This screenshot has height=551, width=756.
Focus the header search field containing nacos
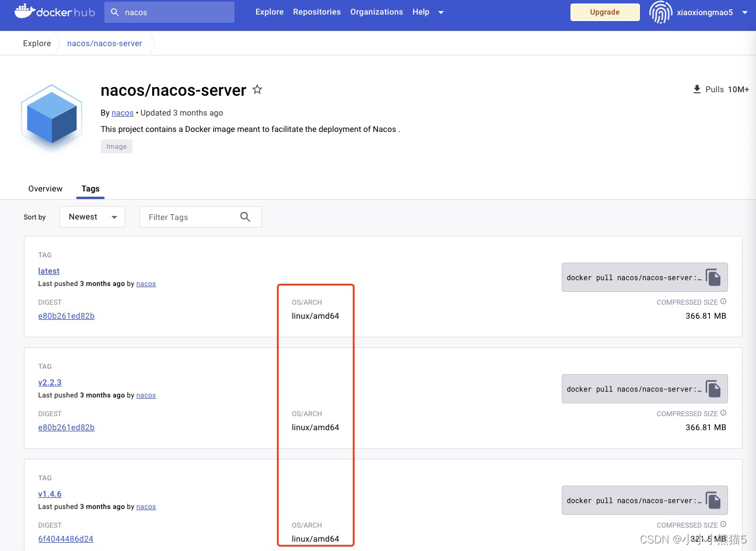169,12
